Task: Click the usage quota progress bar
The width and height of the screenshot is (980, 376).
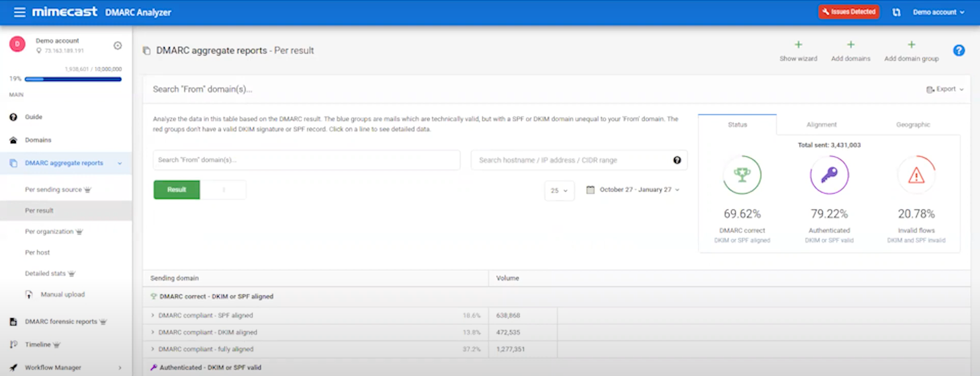Action: tap(73, 79)
